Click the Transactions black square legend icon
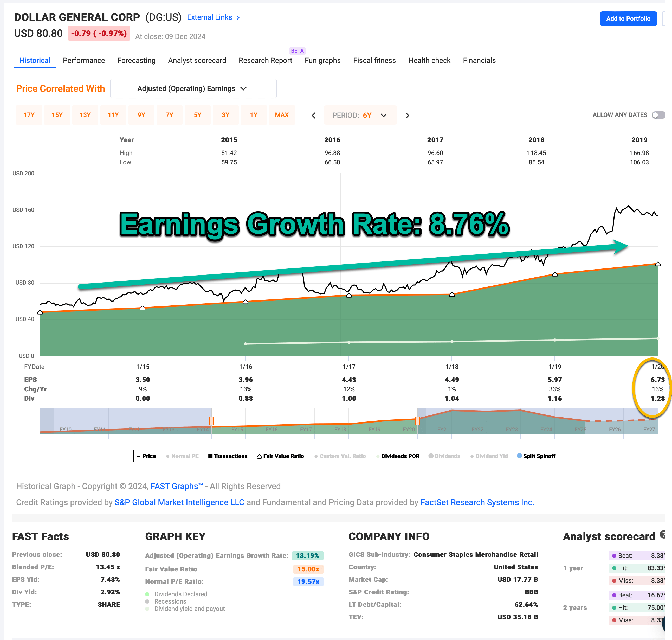This screenshot has width=672, height=640. (x=210, y=456)
